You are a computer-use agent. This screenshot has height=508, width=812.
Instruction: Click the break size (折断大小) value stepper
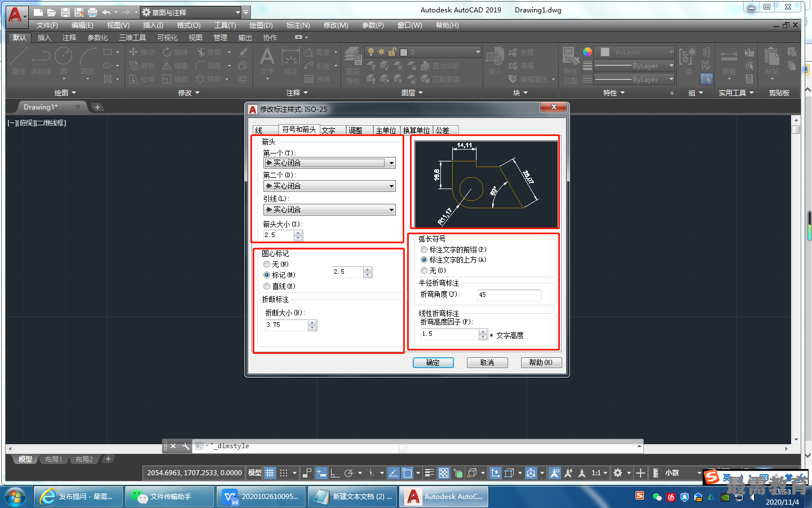pos(312,325)
